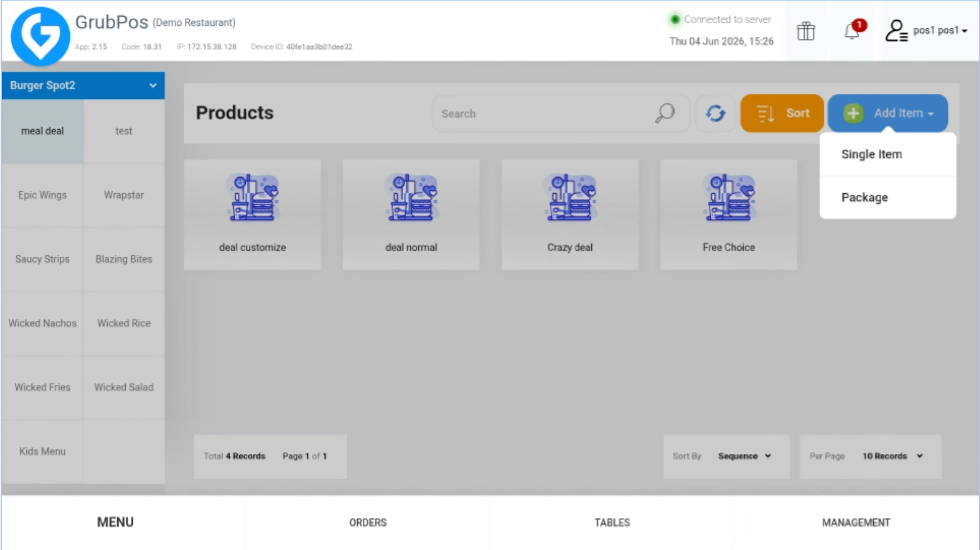Click the refresh products icon
This screenshot has height=550, width=980.
[x=715, y=113]
